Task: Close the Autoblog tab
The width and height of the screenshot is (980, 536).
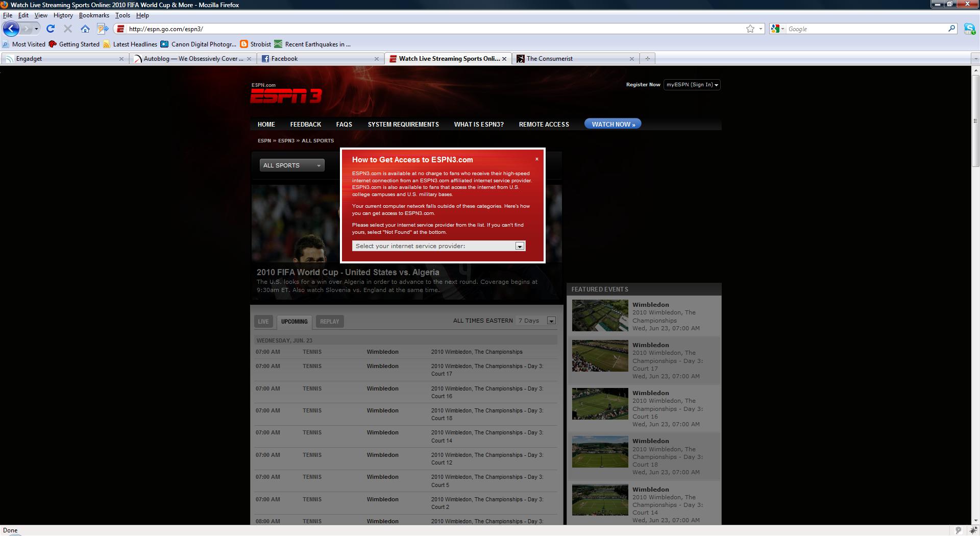Action: [249, 59]
